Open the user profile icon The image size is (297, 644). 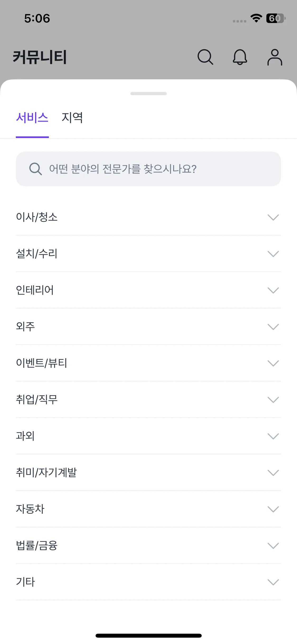coord(275,57)
